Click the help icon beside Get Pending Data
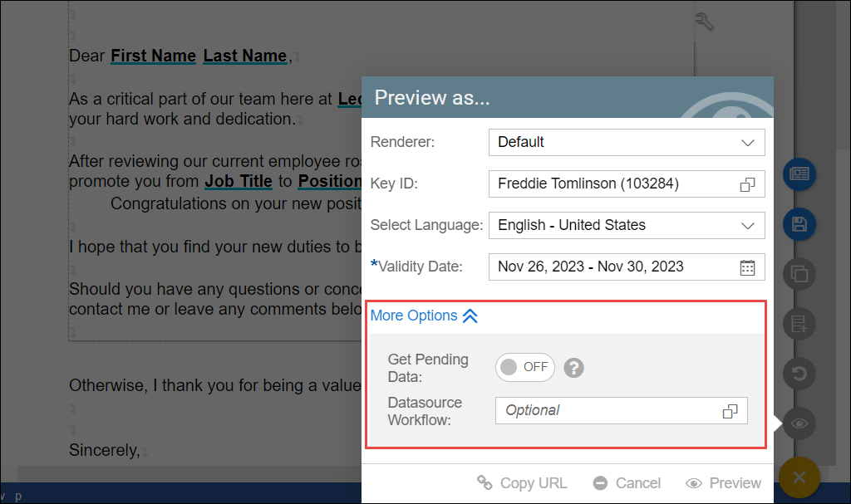The width and height of the screenshot is (851, 504). click(573, 367)
